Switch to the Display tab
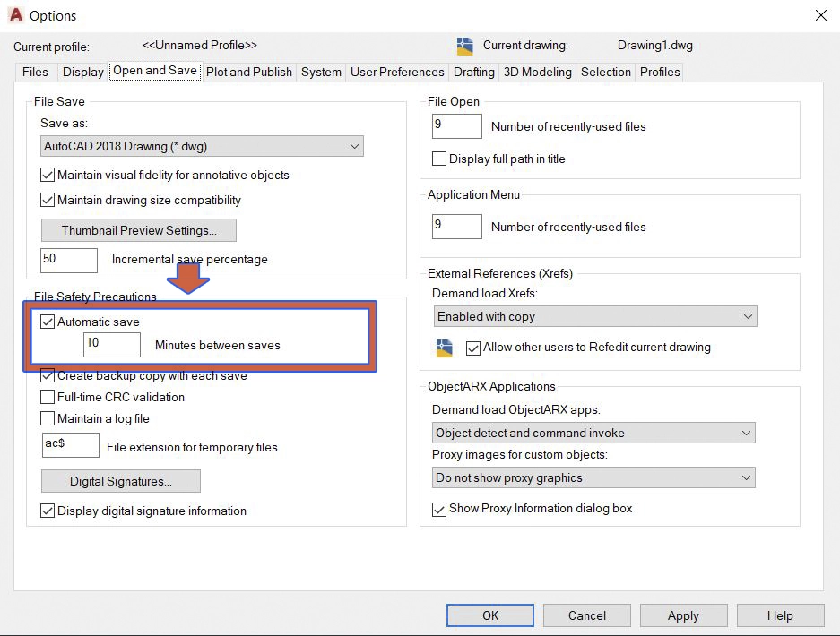 (x=82, y=72)
